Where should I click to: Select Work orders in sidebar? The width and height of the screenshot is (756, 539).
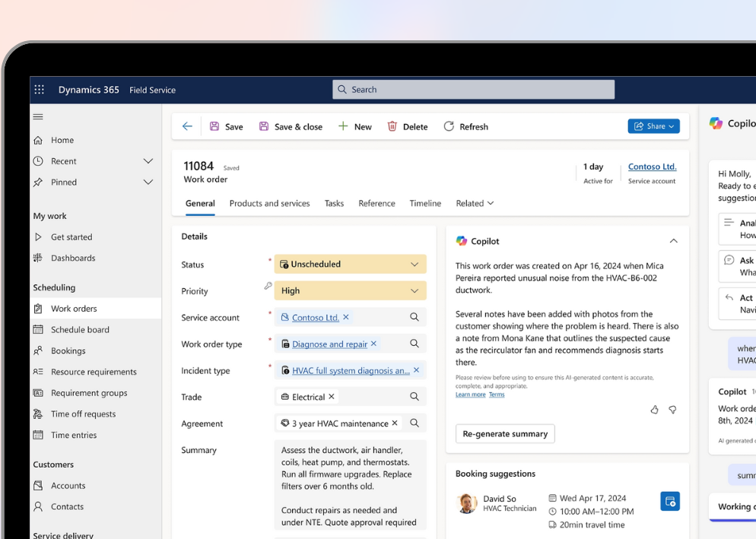pos(96,309)
